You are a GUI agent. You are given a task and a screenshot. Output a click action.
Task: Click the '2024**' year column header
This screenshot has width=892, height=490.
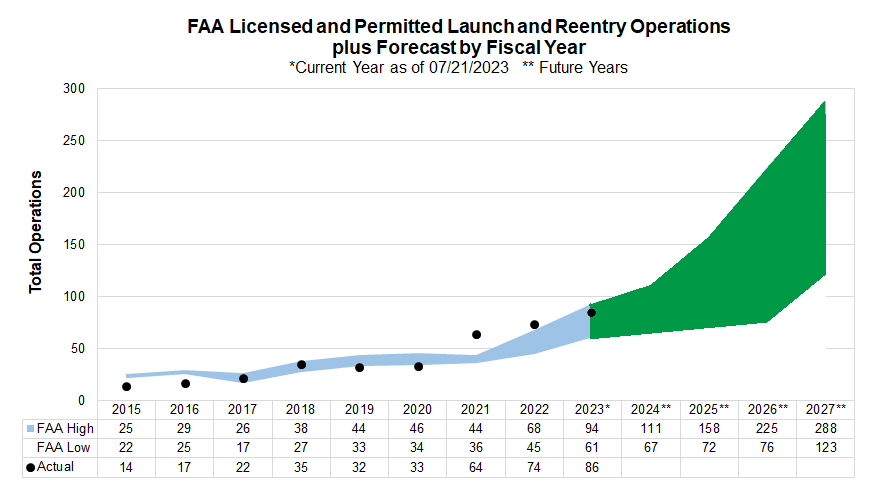tap(651, 410)
